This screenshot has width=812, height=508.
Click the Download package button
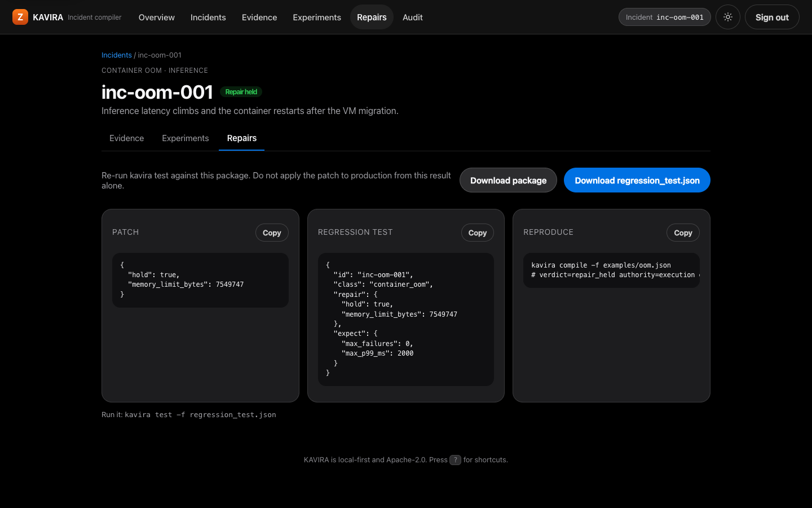point(508,180)
